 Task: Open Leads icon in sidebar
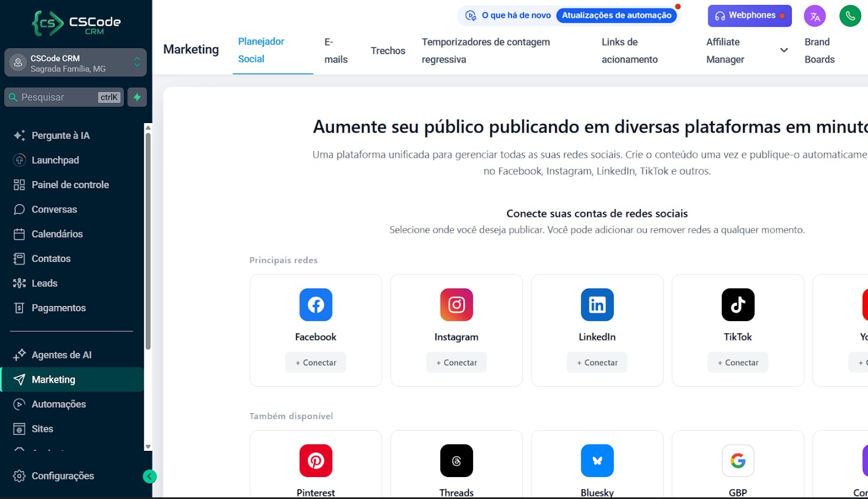(20, 283)
